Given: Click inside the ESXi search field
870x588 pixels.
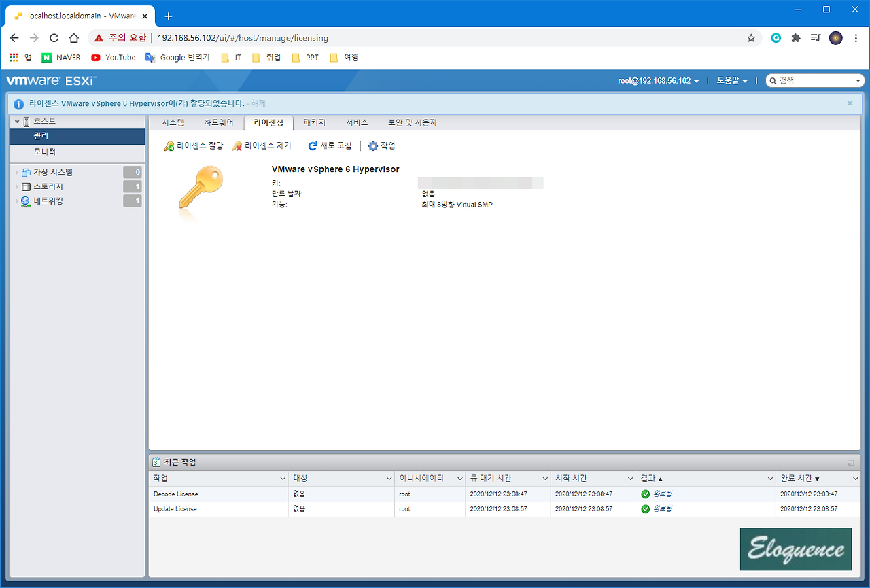Looking at the screenshot, I should click(x=814, y=81).
